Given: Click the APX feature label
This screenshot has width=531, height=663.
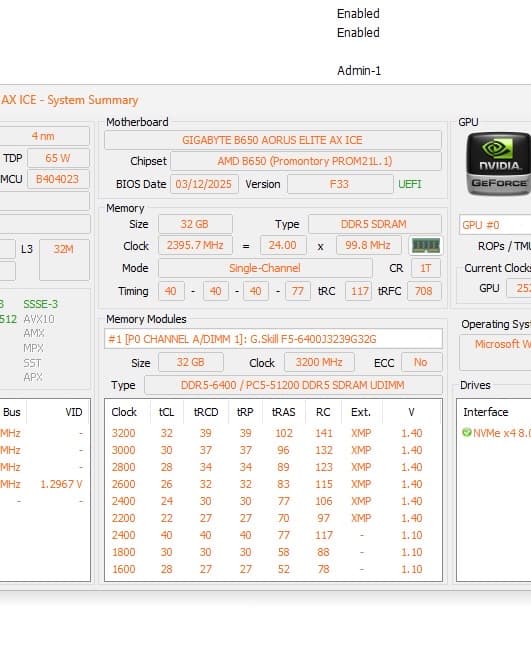Looking at the screenshot, I should [x=33, y=377].
